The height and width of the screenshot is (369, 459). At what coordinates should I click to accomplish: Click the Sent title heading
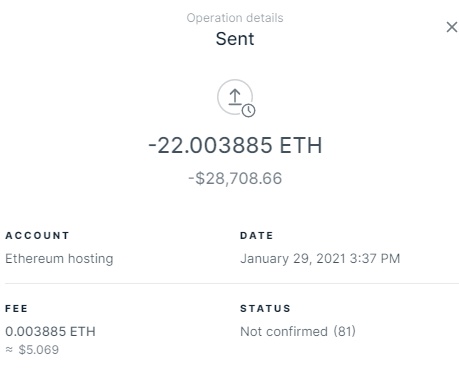[x=235, y=39]
